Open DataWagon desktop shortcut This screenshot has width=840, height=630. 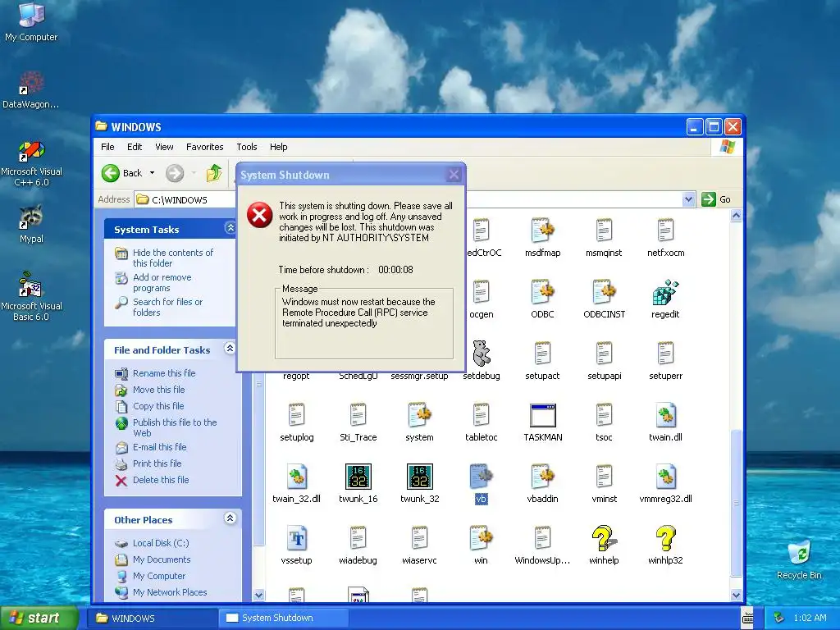pos(31,90)
